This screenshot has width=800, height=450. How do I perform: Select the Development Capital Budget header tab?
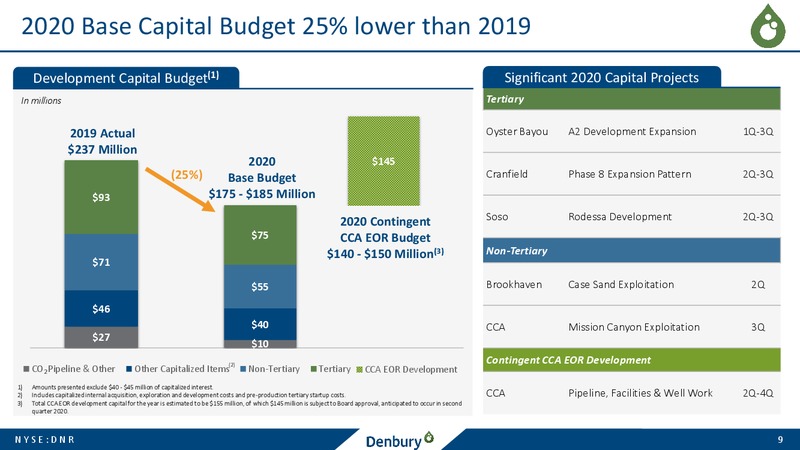tap(126, 78)
